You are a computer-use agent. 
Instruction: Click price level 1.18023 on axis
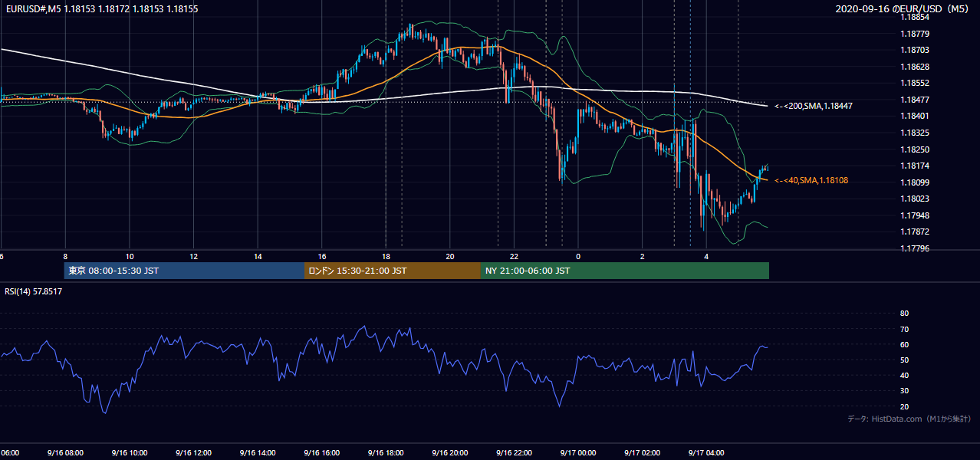pyautogui.click(x=915, y=199)
